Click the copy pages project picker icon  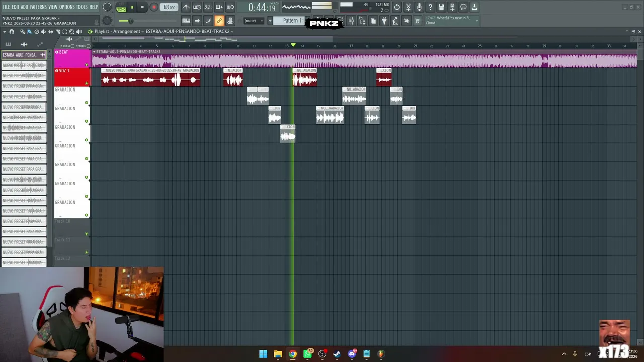click(373, 21)
